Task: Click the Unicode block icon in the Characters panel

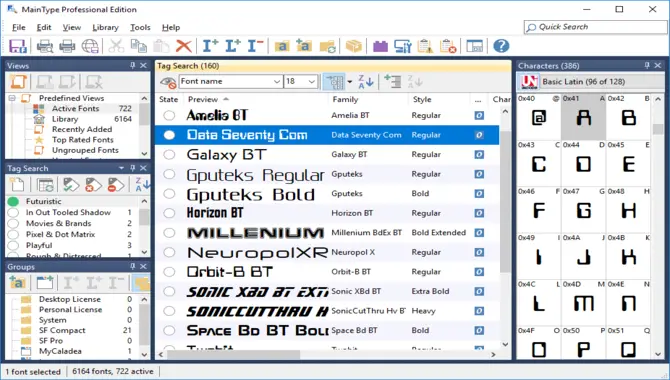Action: point(529,81)
